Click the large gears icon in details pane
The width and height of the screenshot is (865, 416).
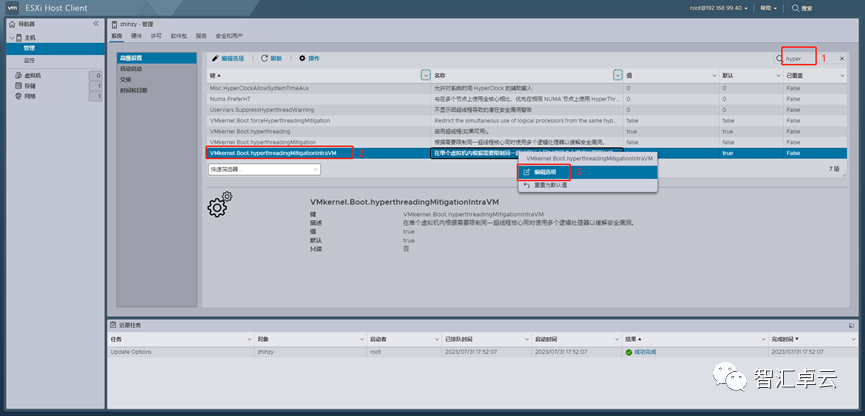click(x=220, y=203)
